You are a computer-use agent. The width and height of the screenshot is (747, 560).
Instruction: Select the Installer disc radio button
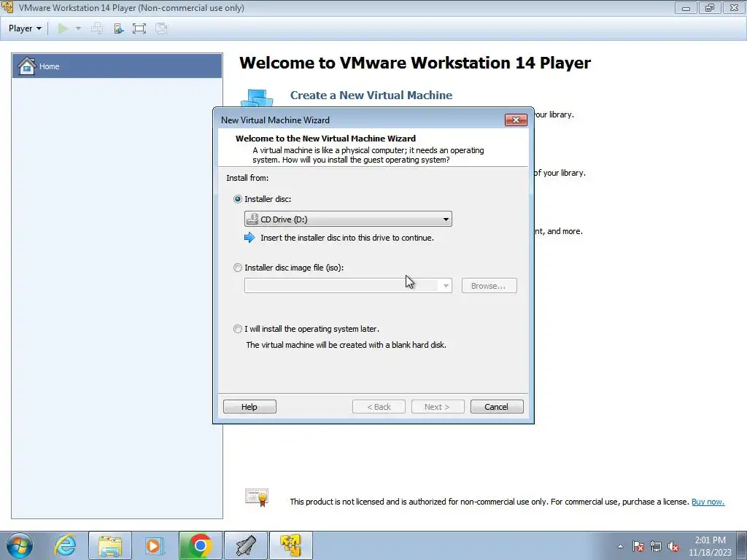[x=237, y=199]
